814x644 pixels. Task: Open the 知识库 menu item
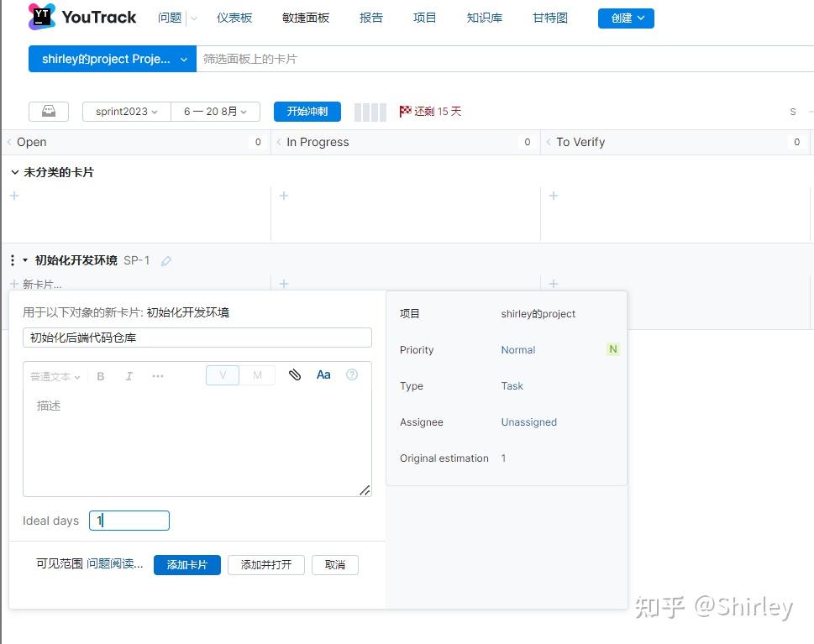pyautogui.click(x=484, y=17)
